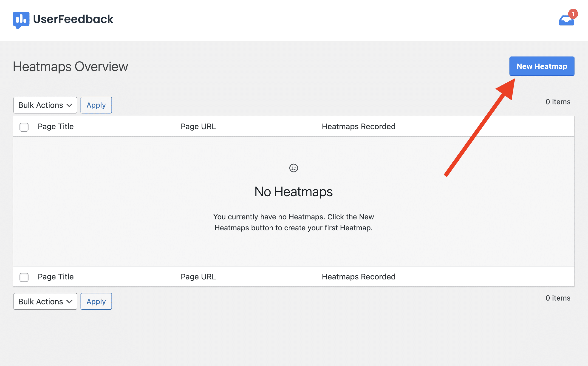Tick the select-all checkbox in table header
The image size is (588, 366).
click(24, 127)
